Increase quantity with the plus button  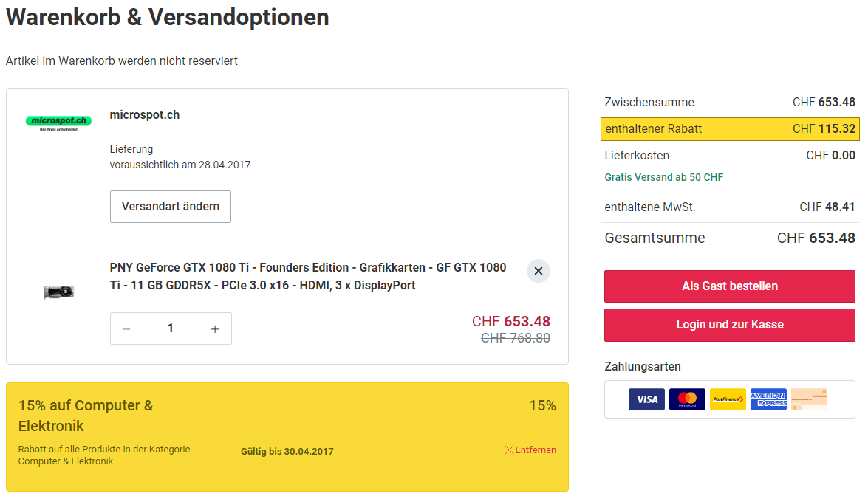pos(215,328)
